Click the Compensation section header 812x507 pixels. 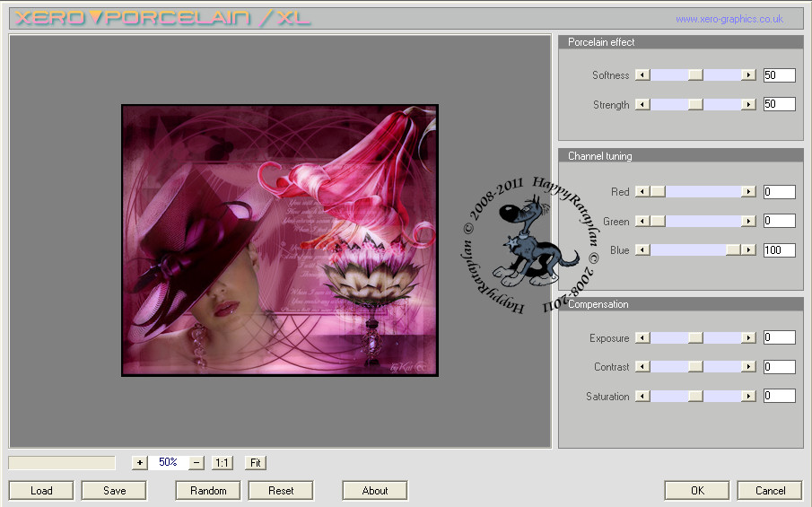[680, 304]
